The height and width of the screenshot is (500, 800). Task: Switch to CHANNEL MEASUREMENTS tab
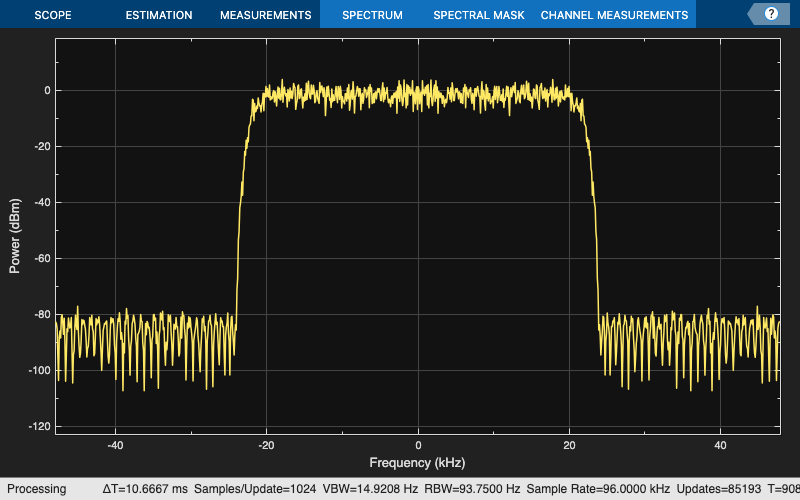click(614, 15)
